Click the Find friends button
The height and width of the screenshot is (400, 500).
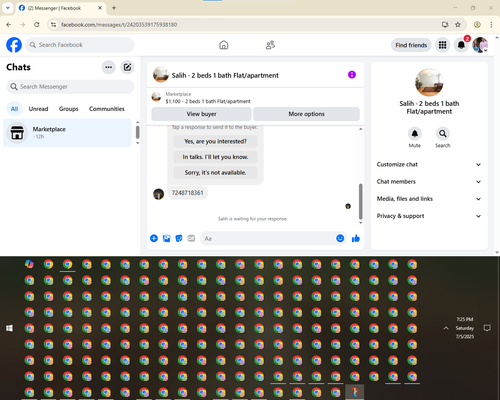click(x=411, y=45)
